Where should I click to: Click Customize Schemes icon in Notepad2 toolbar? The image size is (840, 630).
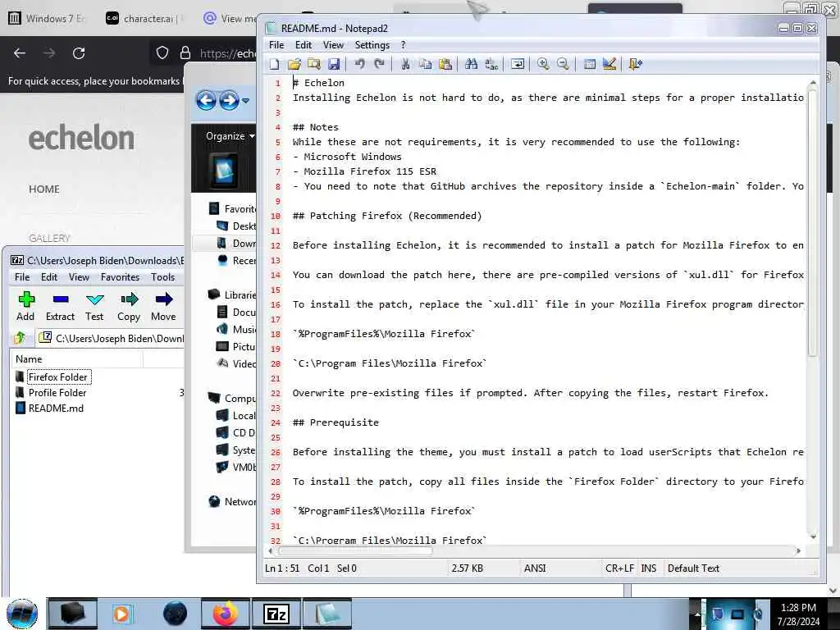[609, 64]
